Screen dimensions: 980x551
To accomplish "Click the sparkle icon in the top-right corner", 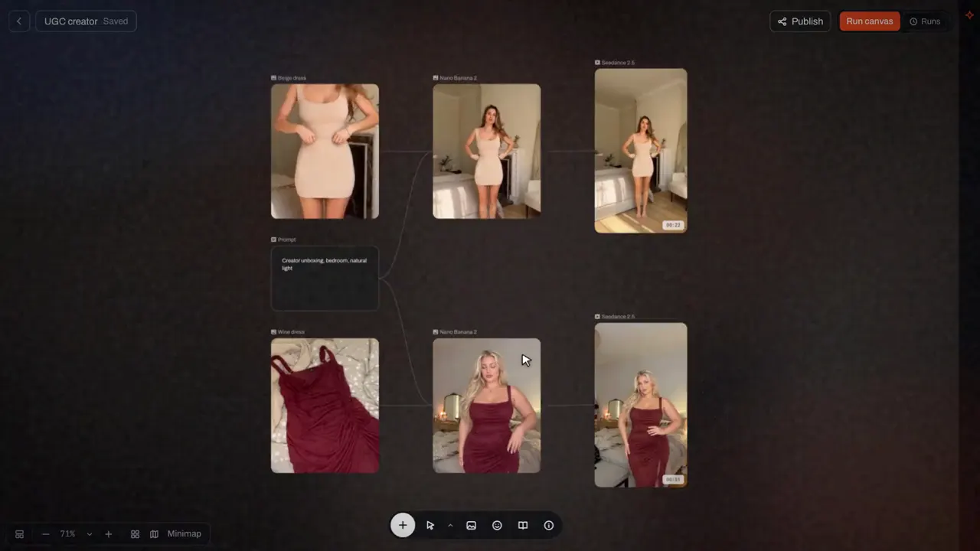I will (969, 15).
